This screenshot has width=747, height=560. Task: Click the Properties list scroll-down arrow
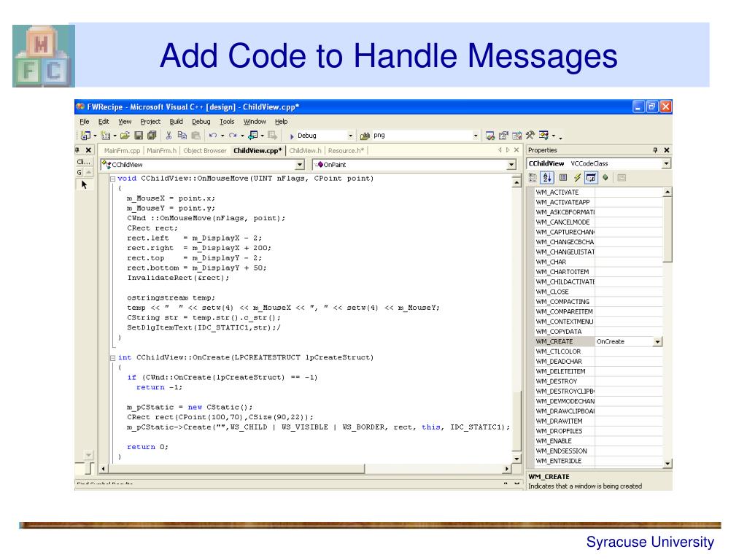(667, 464)
